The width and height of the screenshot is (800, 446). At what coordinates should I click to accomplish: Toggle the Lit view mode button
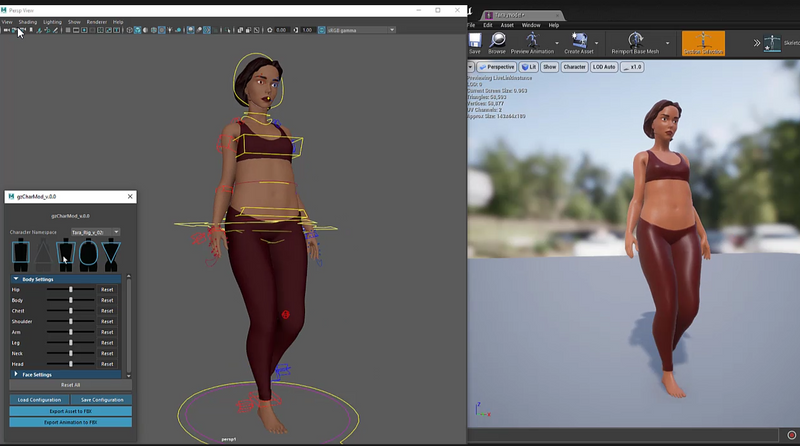pyautogui.click(x=528, y=67)
